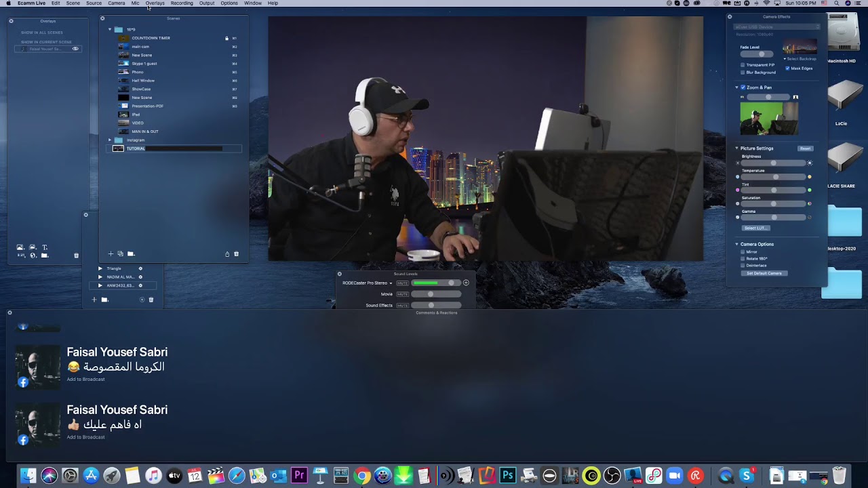Adjust the Fade Level slider

758,54
